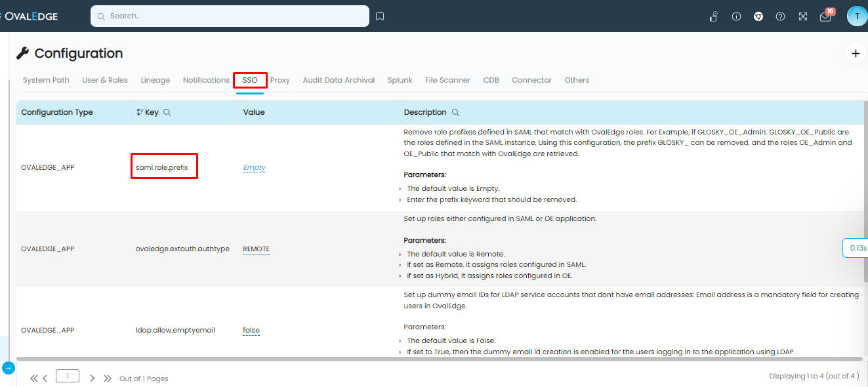
Task: Click the info circle icon in header
Action: (736, 16)
